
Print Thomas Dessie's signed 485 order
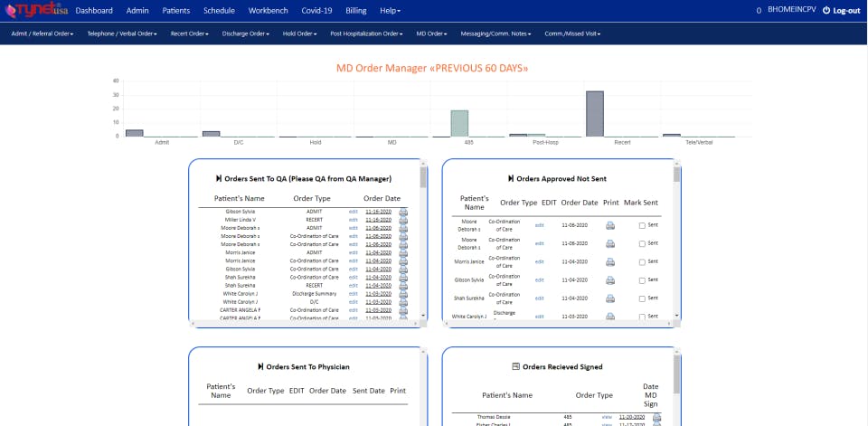click(656, 418)
